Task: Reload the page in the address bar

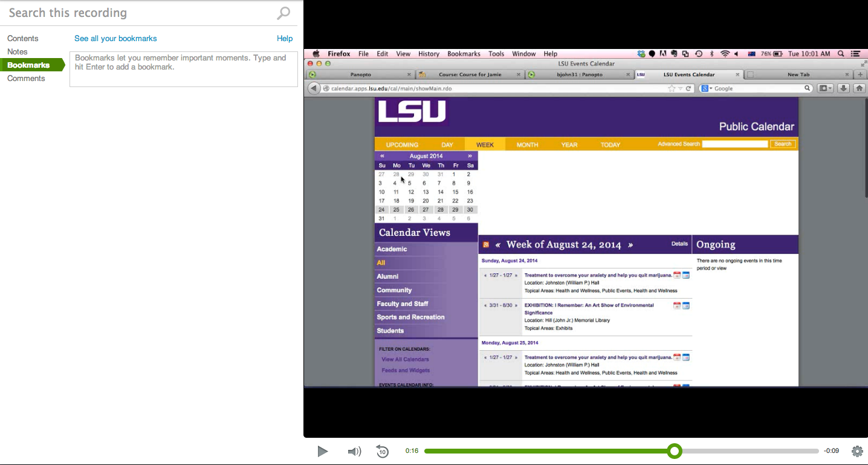Action: (688, 88)
